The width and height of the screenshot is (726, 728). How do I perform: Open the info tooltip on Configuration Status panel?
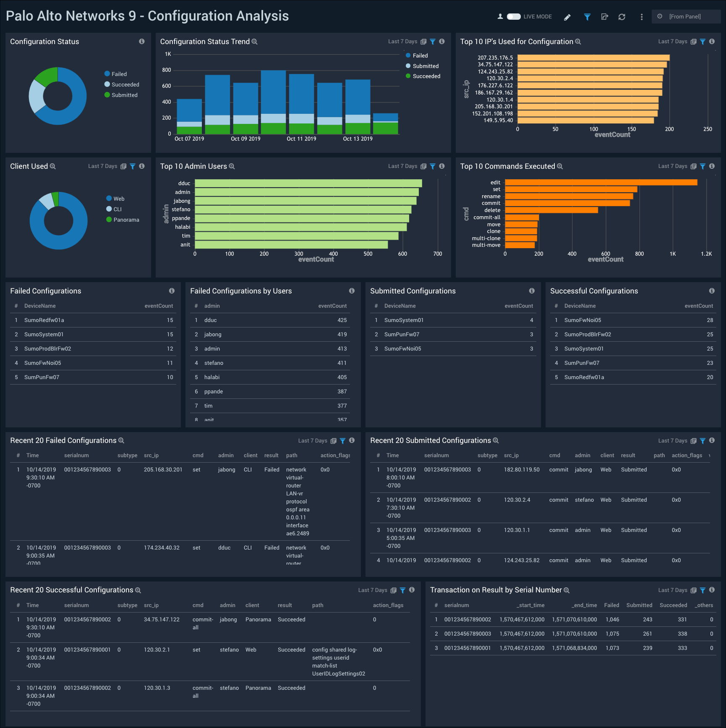[142, 41]
